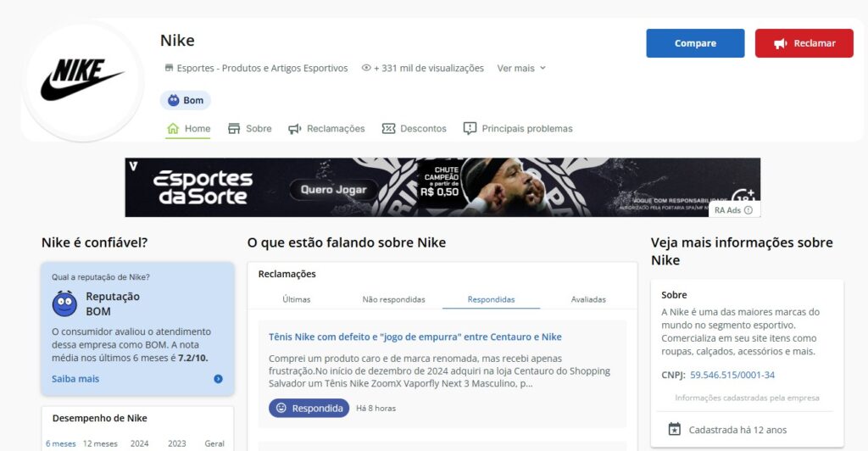Open the Home tab
Image resolution: width=868 pixels, height=451 pixels.
point(188,128)
